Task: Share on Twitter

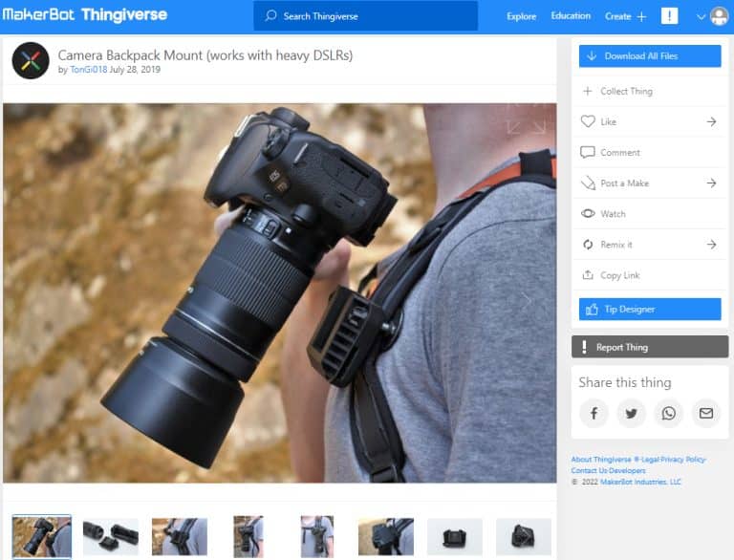Action: (631, 413)
